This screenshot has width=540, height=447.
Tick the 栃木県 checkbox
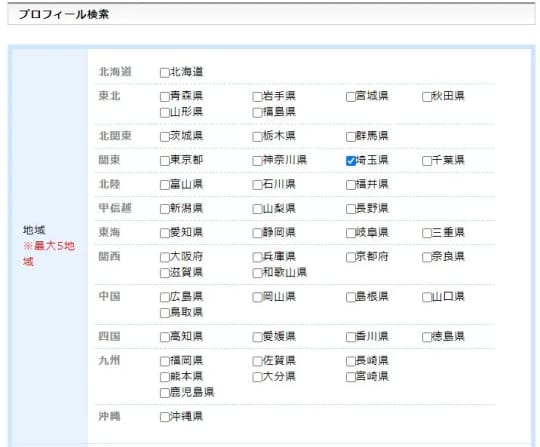coord(257,137)
